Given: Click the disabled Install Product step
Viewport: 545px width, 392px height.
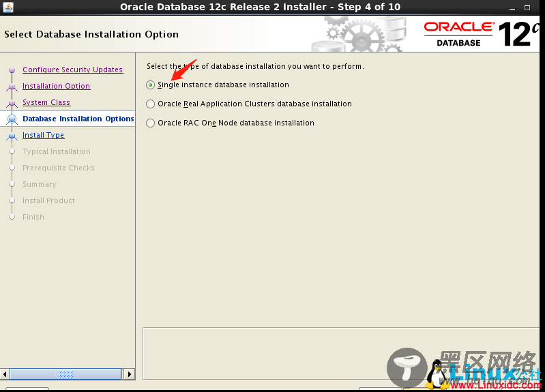Looking at the screenshot, I should (48, 200).
